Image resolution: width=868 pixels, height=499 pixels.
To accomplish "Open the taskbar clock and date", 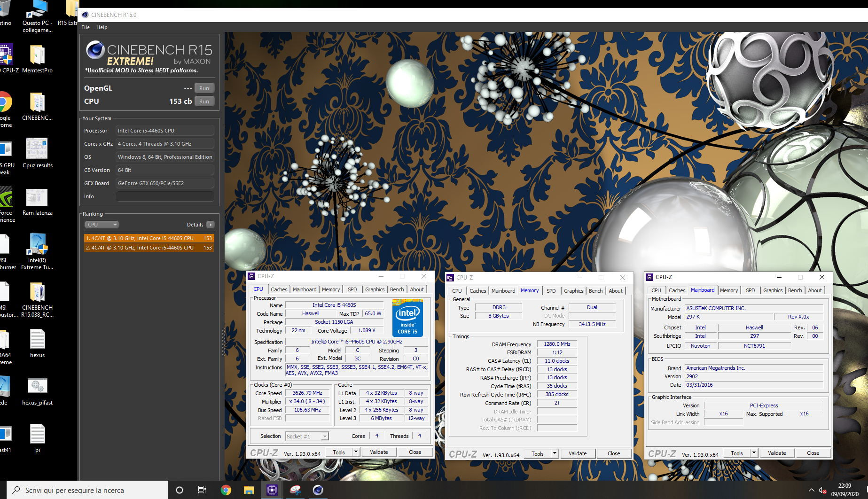I will pyautogui.click(x=845, y=490).
